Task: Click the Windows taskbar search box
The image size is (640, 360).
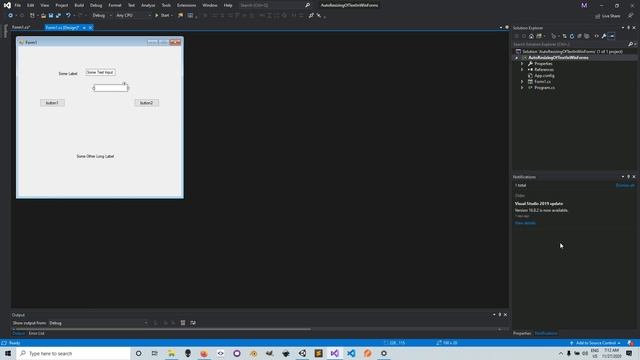Action: click(x=73, y=353)
